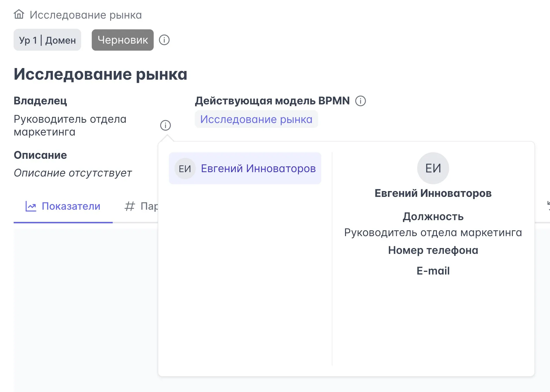The width and height of the screenshot is (550, 392).
Task: Open info icon next to Черновик
Action: click(164, 40)
